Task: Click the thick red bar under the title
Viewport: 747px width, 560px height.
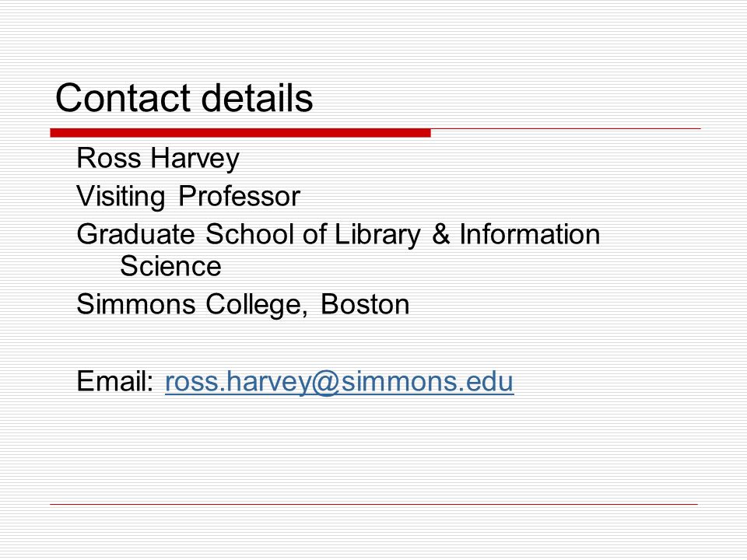Action: coord(240,133)
